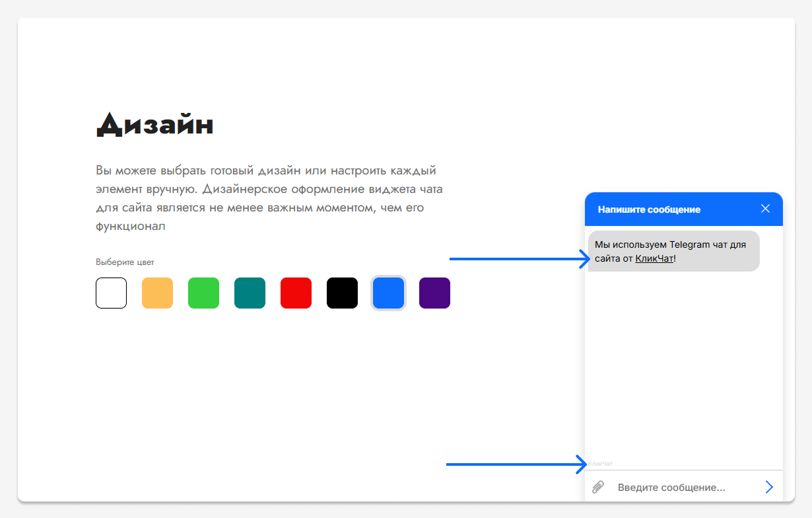Select the purple color swatch
This screenshot has width=812, height=518.
tap(434, 293)
